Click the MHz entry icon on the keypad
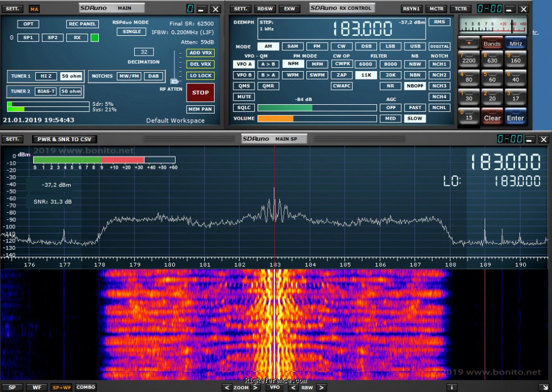This screenshot has width=552, height=392. point(515,43)
